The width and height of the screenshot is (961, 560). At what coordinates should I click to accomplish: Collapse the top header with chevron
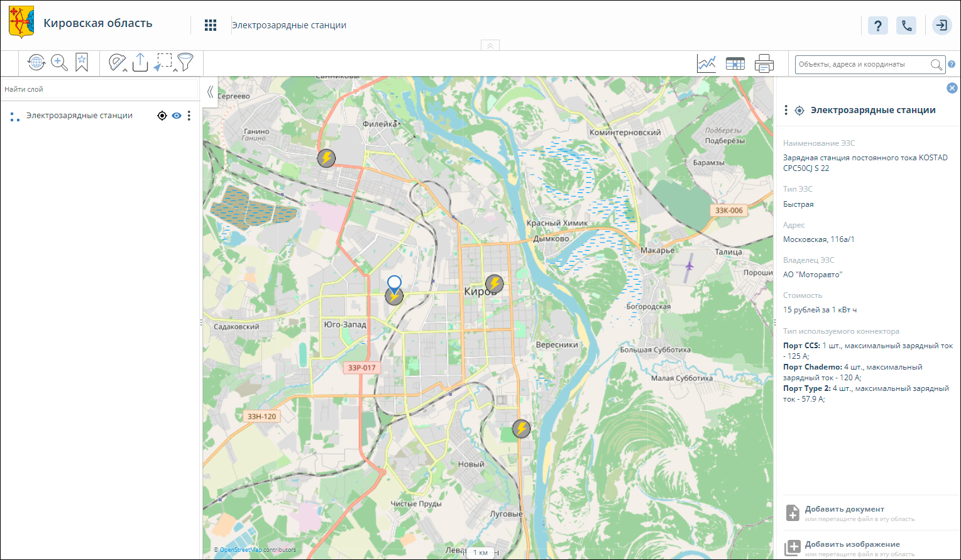tap(490, 45)
